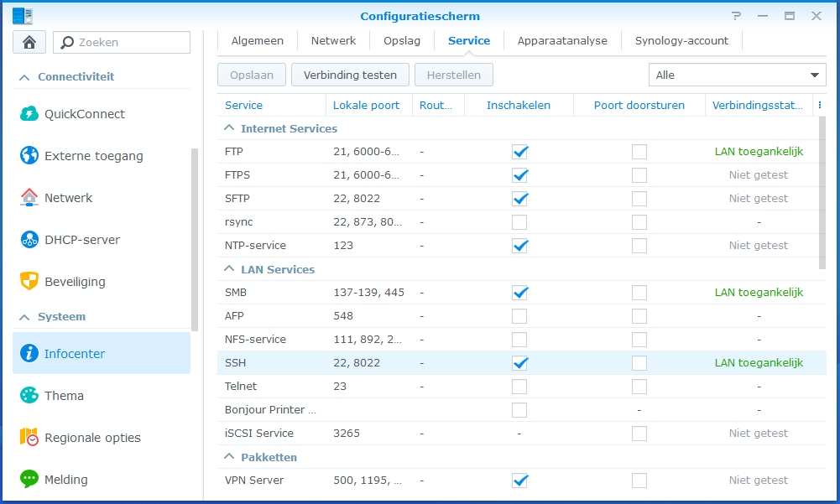Open Externe toegang globe icon
The image size is (840, 504).
(x=29, y=156)
